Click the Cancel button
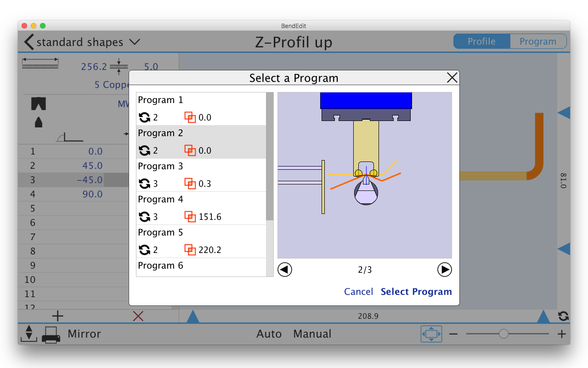Screen dimensions: 588x368 tap(358, 292)
